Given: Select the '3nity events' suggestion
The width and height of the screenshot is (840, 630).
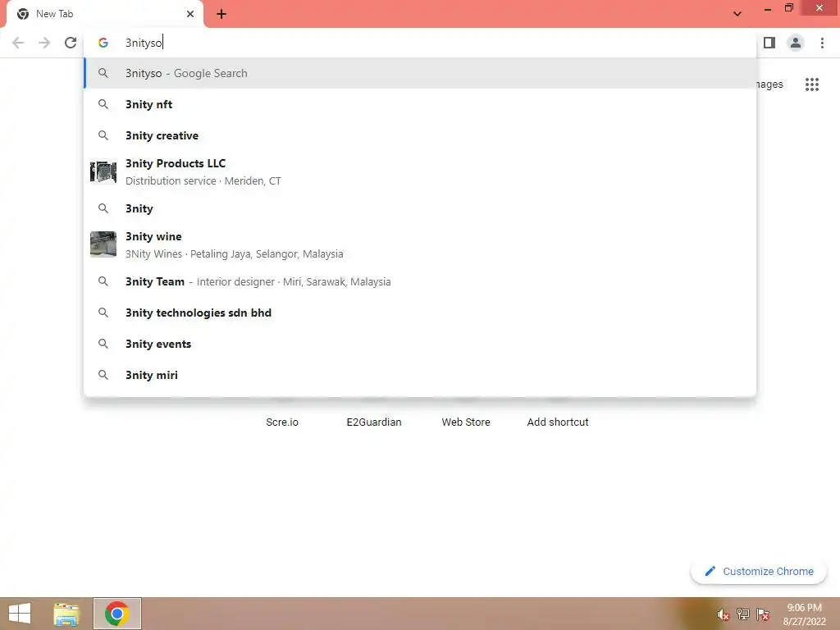Looking at the screenshot, I should pos(420,344).
